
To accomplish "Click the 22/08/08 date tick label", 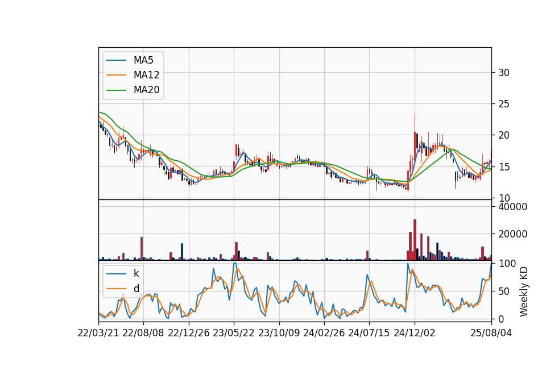I will (143, 333).
